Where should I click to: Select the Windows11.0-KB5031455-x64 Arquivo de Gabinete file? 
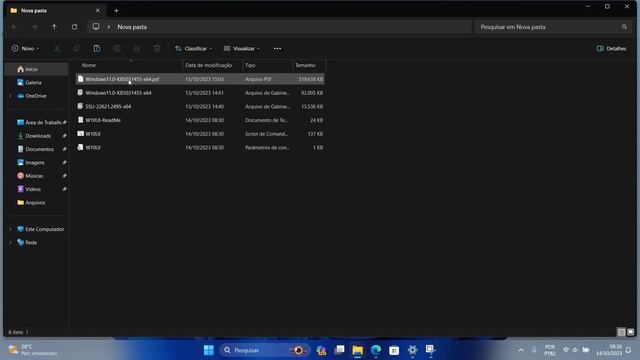tap(200, 93)
